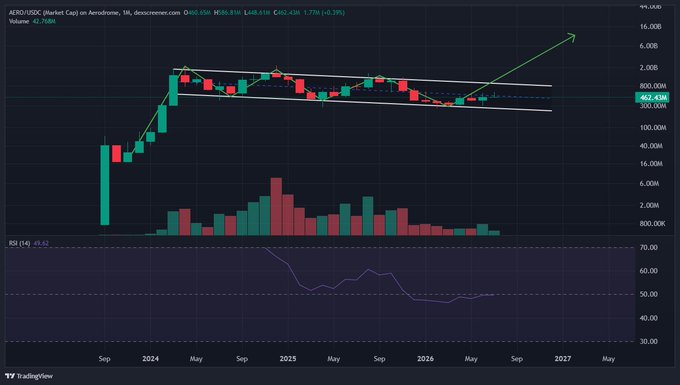The image size is (680, 385).
Task: Click the 800.00K price axis label
Action: pyautogui.click(x=652, y=223)
